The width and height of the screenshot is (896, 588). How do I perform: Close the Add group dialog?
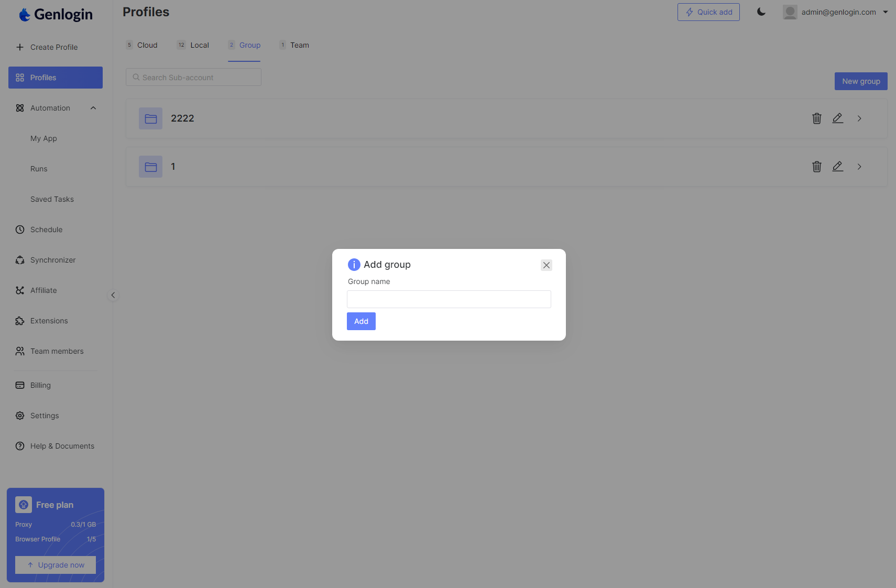click(546, 265)
